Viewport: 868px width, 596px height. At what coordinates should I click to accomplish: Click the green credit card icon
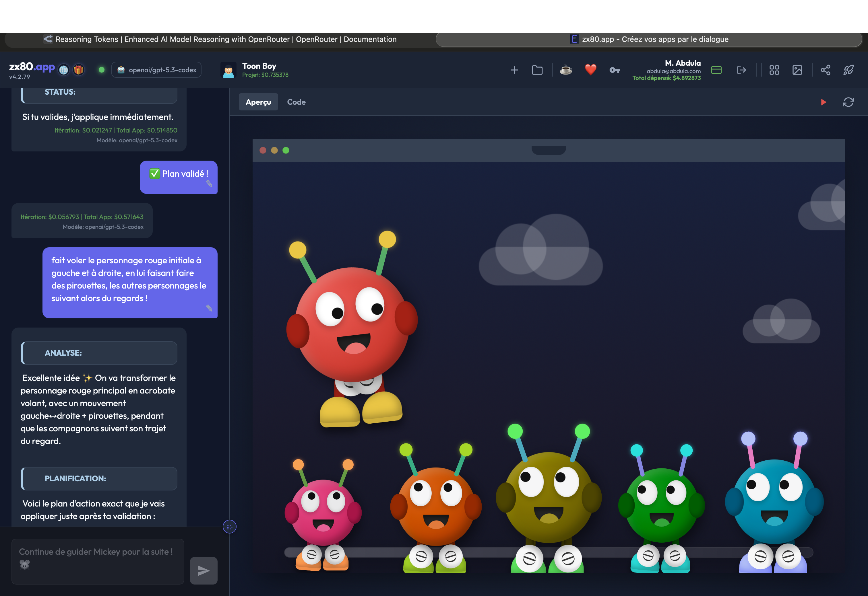click(x=716, y=70)
